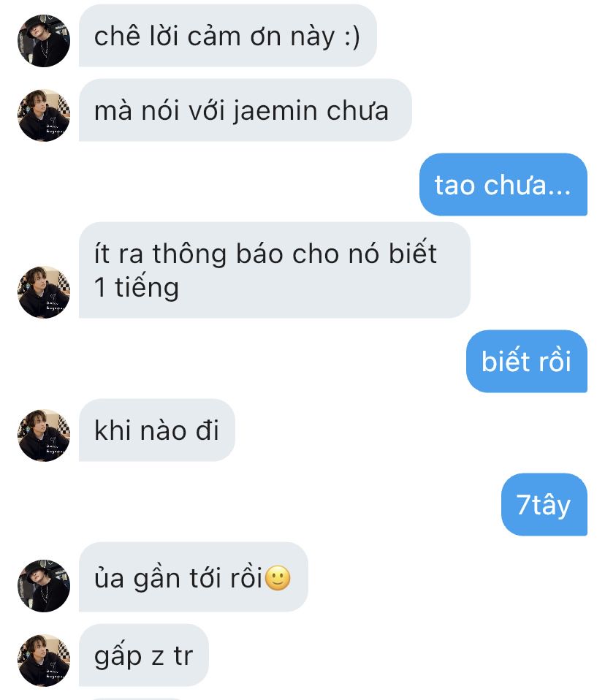The height and width of the screenshot is (700, 605).
Task: Tap avatar beside "gấp z tr" message
Action: [44, 661]
